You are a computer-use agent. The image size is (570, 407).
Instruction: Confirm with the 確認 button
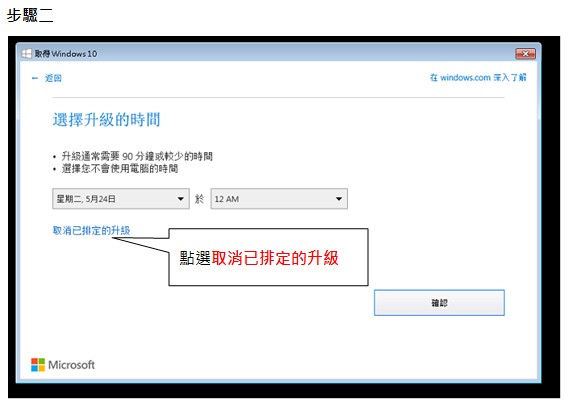coord(439,302)
